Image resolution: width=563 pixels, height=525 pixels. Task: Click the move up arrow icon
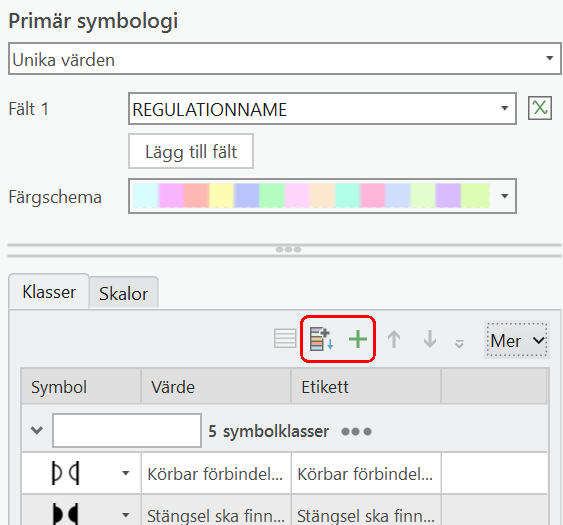[394, 339]
